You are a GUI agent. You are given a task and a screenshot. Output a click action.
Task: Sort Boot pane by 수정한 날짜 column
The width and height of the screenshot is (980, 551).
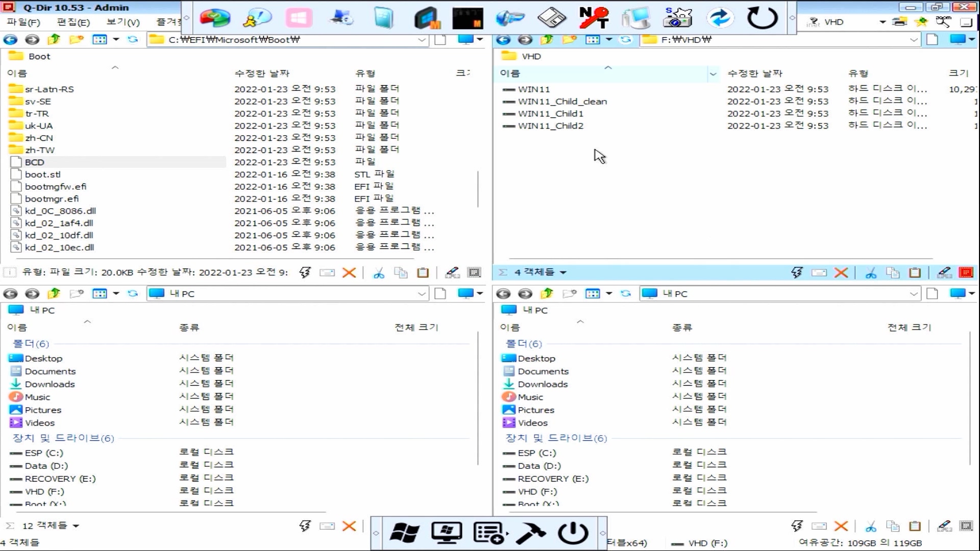pos(262,73)
